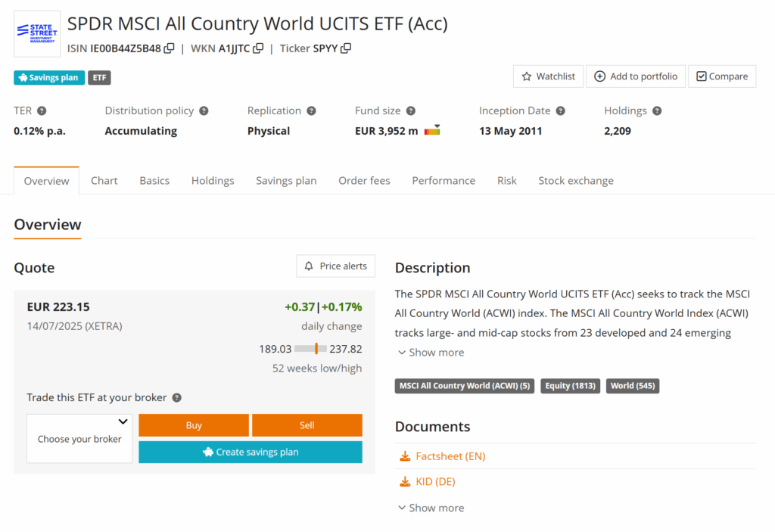Expand description with Show more
Viewport: 775px width, 532px height.
click(431, 353)
